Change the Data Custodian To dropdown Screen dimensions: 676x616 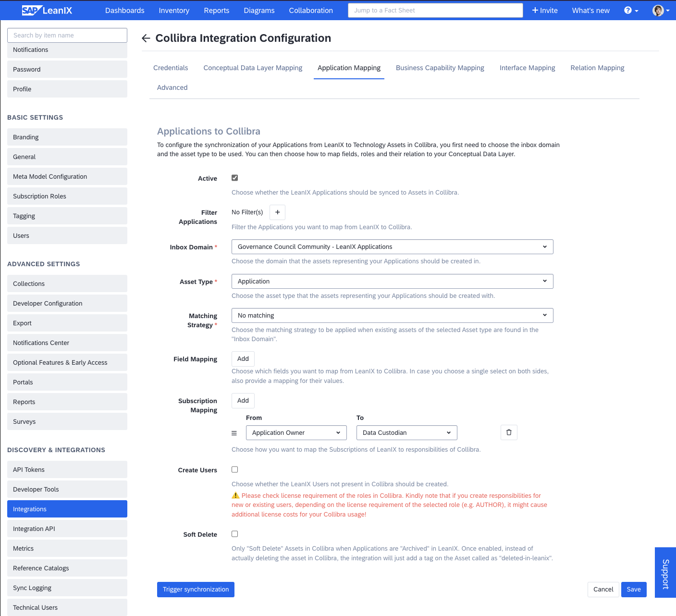[x=407, y=433]
